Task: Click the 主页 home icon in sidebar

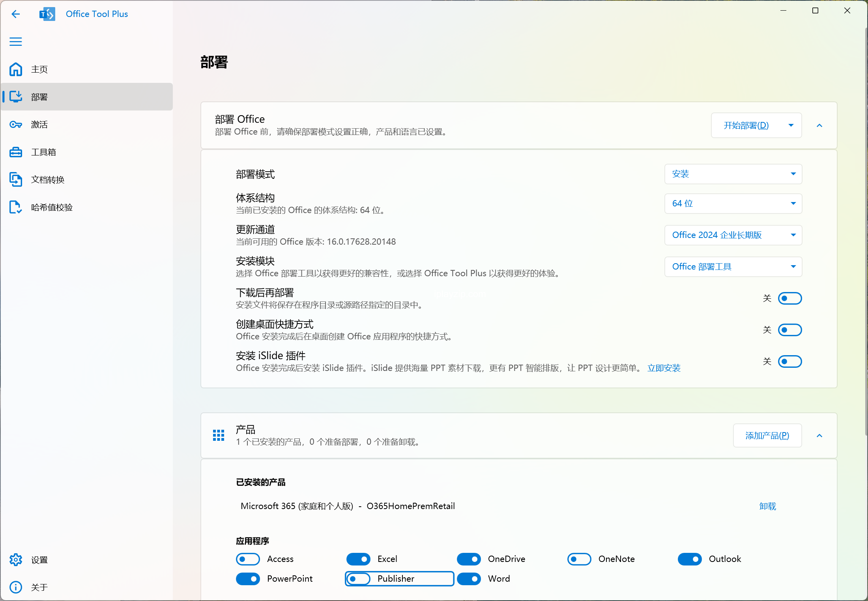Action: pyautogui.click(x=17, y=69)
